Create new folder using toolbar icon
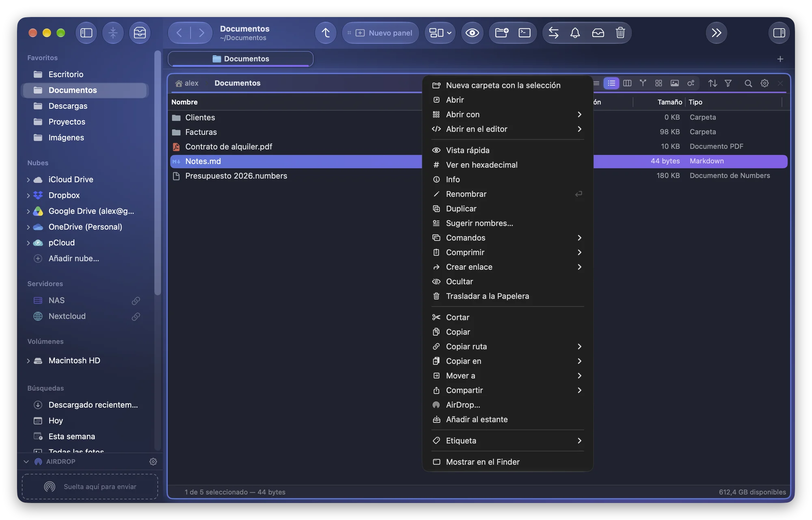The image size is (812, 520). pos(502,33)
